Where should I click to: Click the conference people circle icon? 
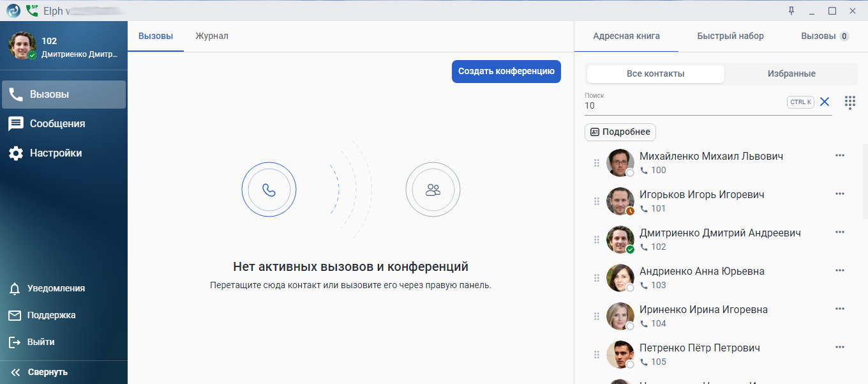point(433,190)
